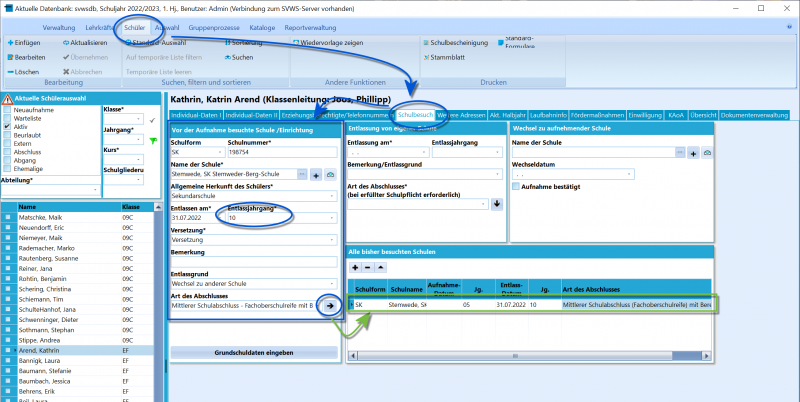Image resolution: width=800 pixels, height=402 pixels.
Task: Select student Schwenninger, Dieter
Action: tap(77, 320)
